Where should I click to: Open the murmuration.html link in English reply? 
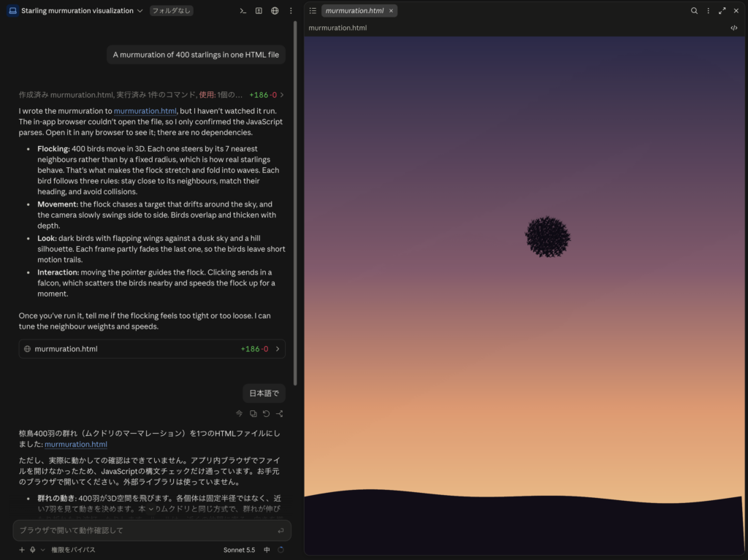click(x=145, y=111)
